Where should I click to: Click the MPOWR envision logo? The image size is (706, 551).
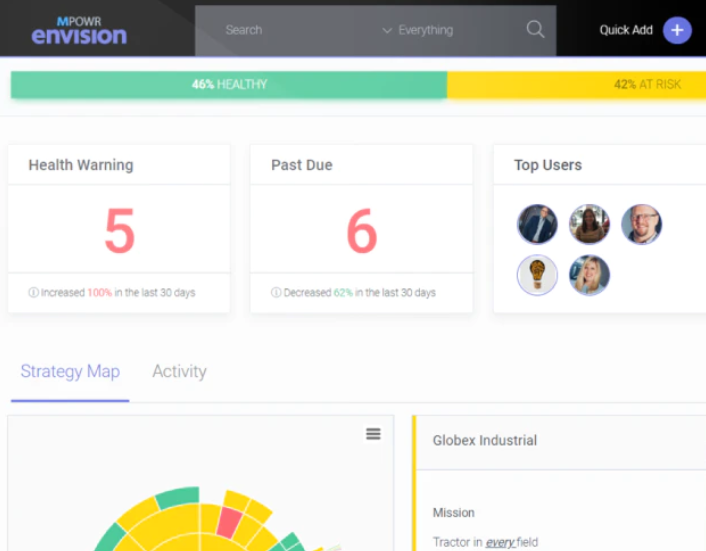click(x=79, y=31)
